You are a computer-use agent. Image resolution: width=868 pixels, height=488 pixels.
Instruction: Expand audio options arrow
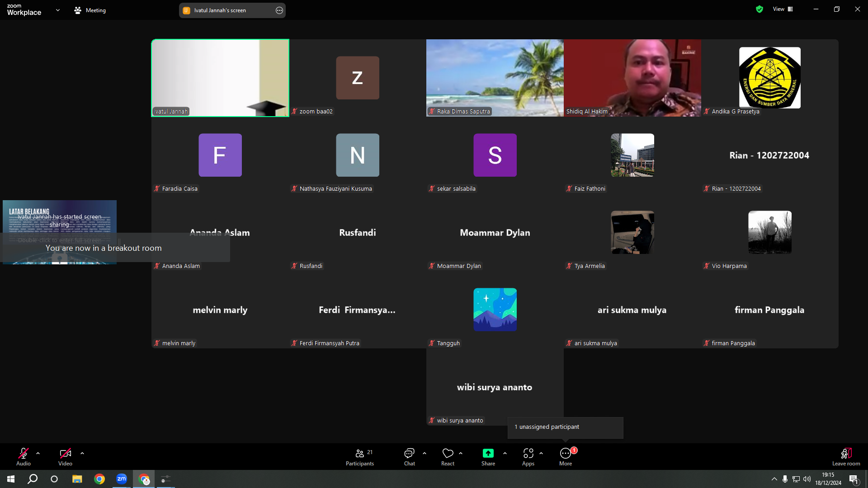pos(38,453)
